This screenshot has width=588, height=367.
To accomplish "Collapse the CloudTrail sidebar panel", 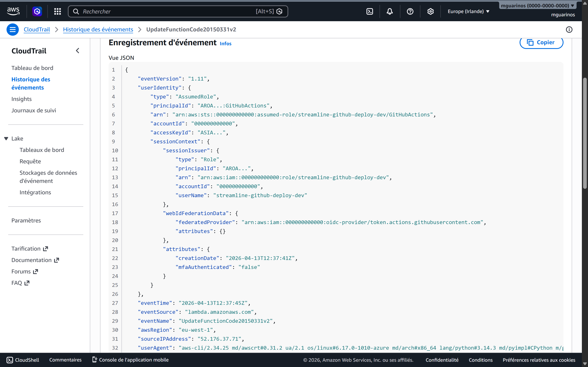I will pos(78,51).
